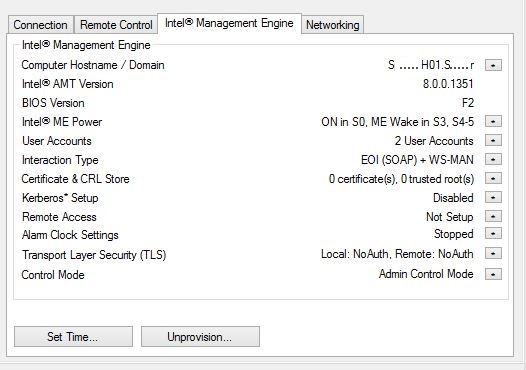Click the hostname value ending in H01
The height and width of the screenshot is (370, 526).
click(431, 65)
